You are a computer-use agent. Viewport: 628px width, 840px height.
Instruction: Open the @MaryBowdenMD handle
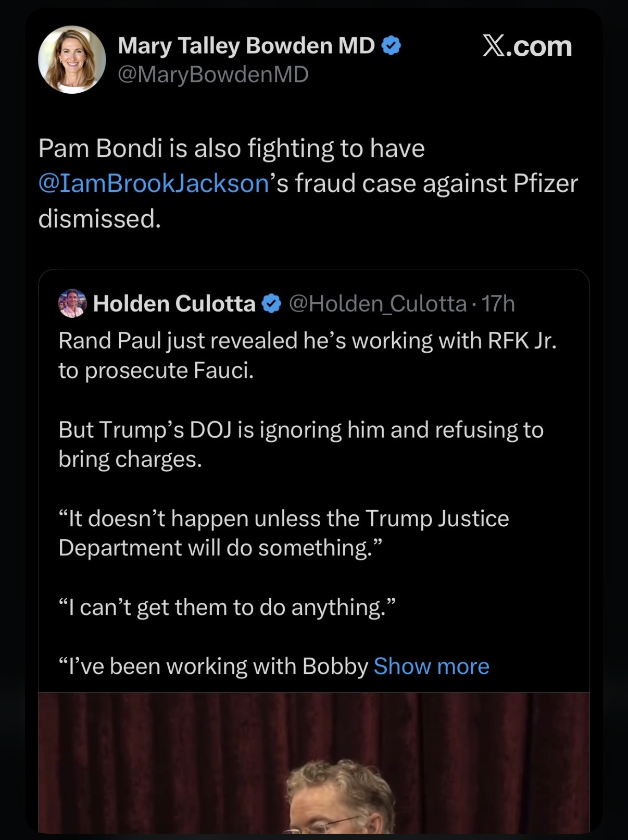(213, 75)
